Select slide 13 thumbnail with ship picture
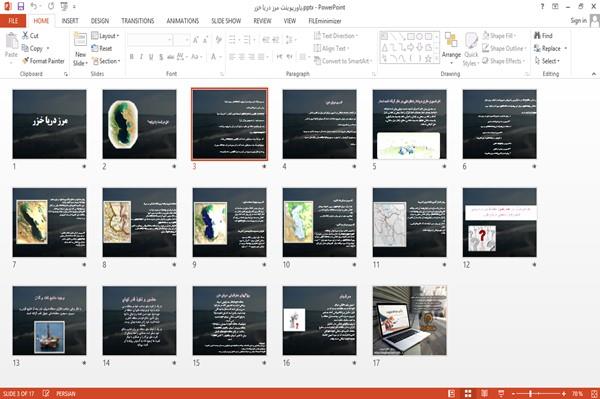This screenshot has width=600, height=399. (x=49, y=321)
